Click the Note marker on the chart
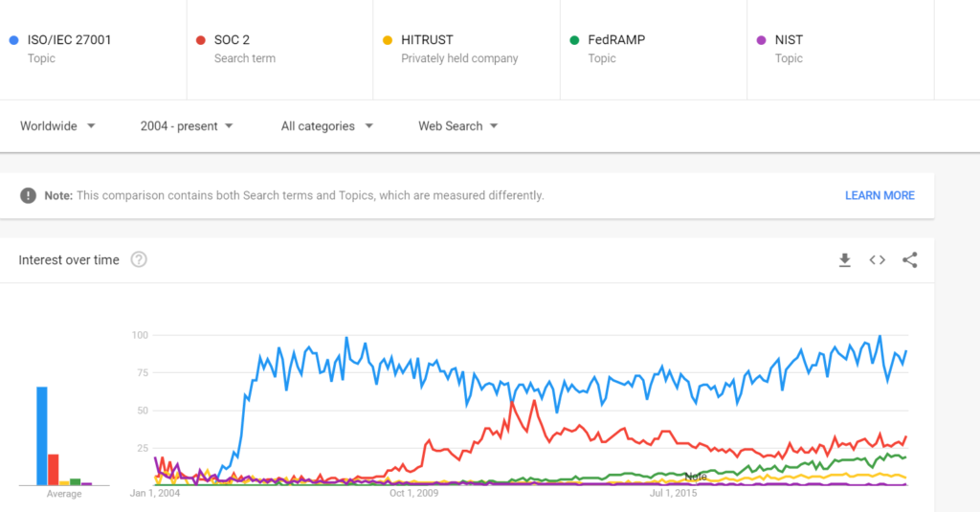 coord(696,477)
